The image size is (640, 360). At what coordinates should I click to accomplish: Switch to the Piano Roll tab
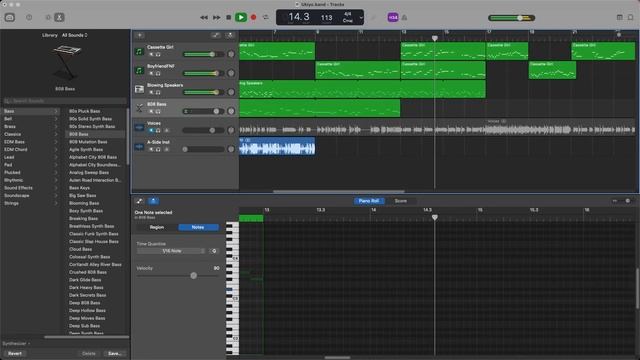[x=369, y=201]
